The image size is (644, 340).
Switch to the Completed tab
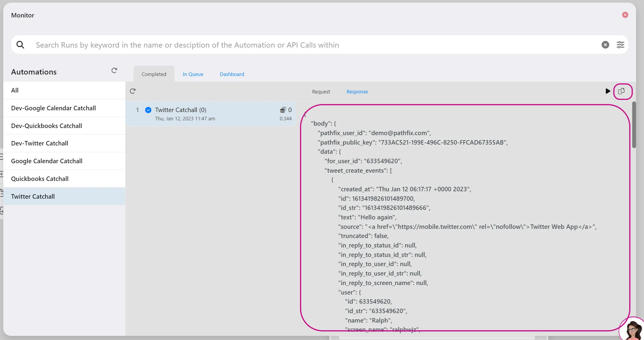tap(154, 74)
